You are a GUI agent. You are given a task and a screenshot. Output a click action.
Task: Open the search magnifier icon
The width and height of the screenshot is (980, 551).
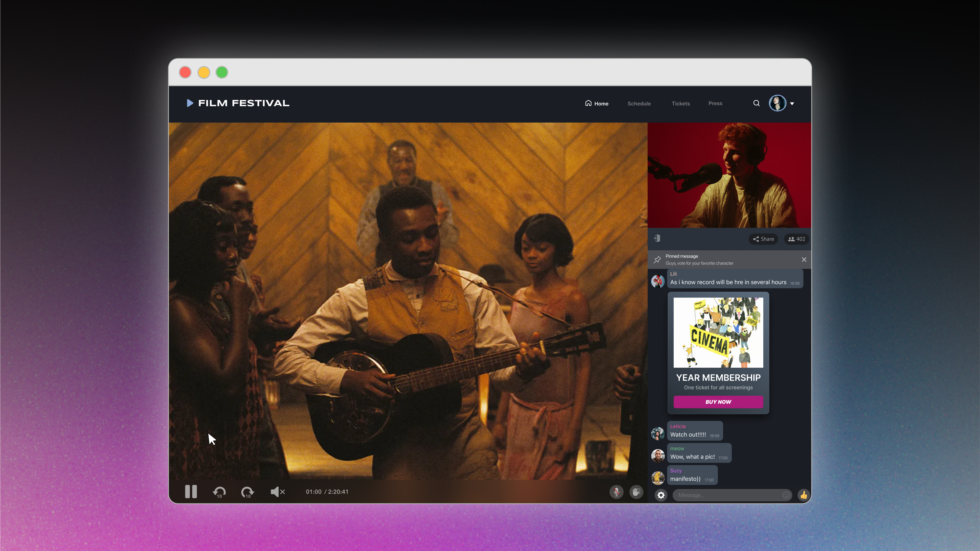(756, 103)
